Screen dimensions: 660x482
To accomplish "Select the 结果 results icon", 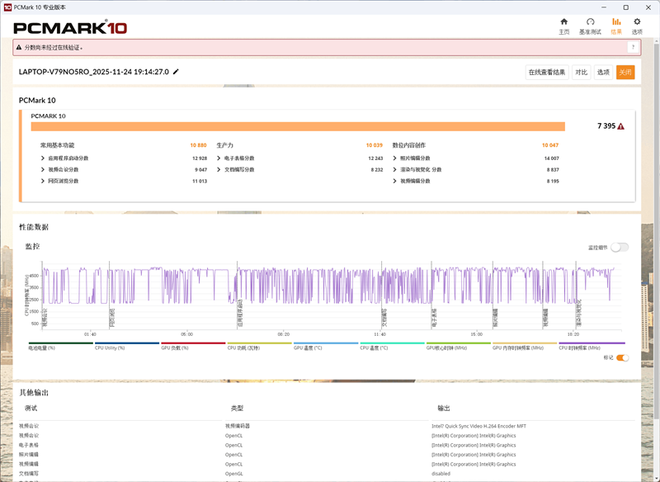I will pyautogui.click(x=616, y=25).
